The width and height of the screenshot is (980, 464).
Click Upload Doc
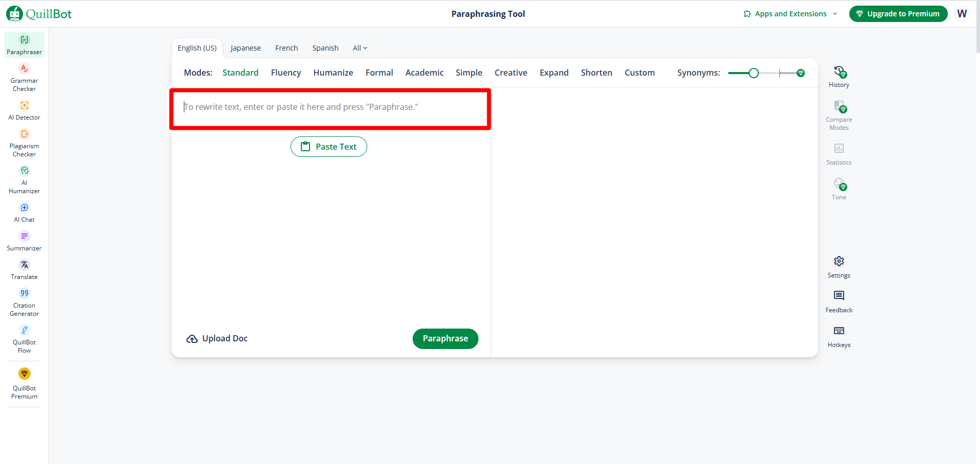click(217, 339)
